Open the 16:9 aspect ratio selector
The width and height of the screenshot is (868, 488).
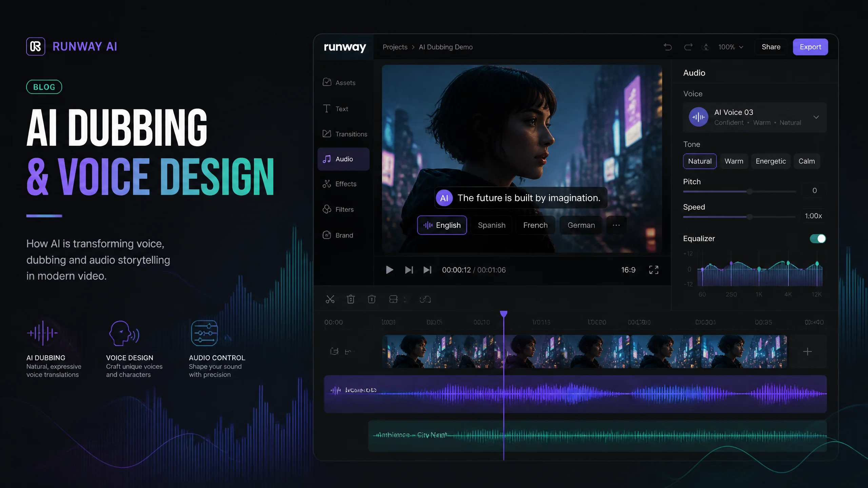pyautogui.click(x=628, y=270)
